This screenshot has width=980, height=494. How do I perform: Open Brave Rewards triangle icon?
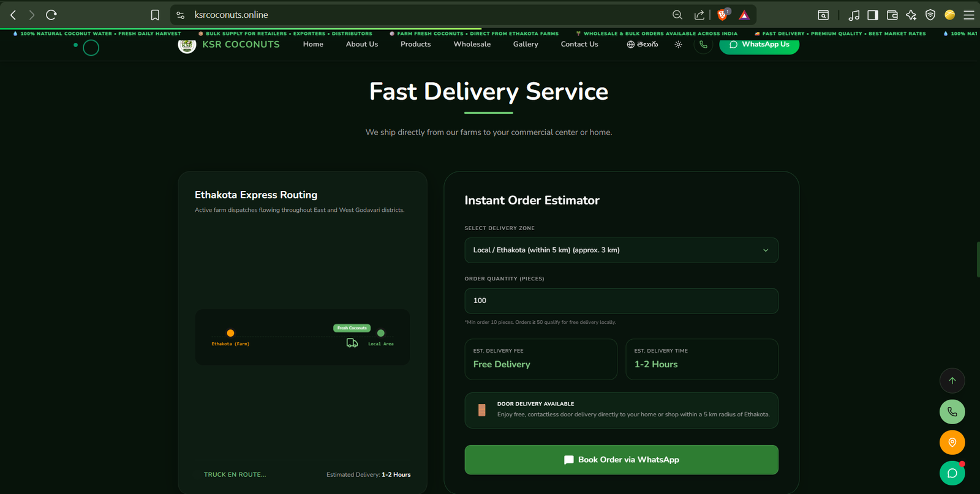pos(744,15)
